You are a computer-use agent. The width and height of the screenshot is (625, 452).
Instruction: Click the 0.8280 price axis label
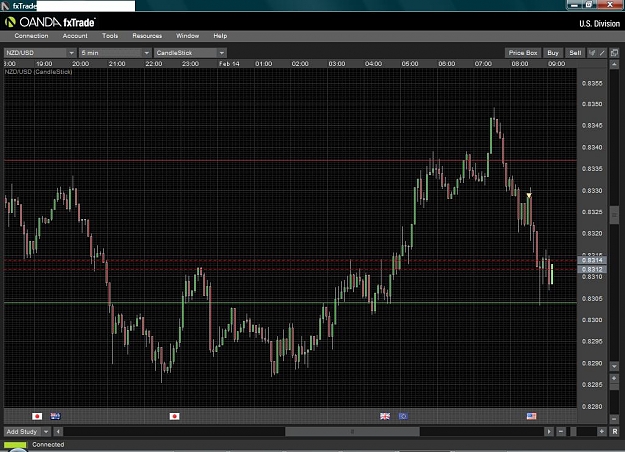tap(592, 407)
